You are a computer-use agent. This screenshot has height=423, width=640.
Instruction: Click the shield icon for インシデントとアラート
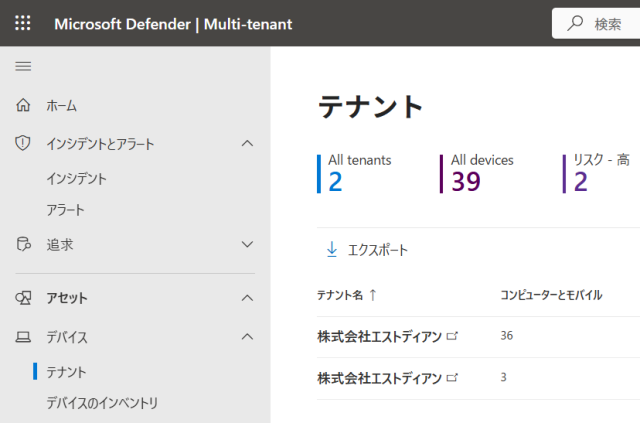point(23,143)
